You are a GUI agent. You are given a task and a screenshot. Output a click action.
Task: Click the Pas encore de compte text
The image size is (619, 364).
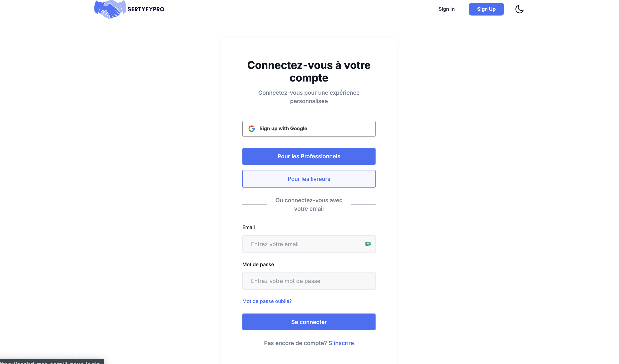295,343
